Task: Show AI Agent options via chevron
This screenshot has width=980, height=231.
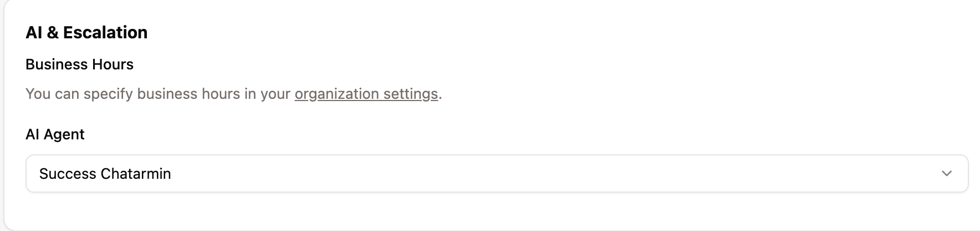Action: (x=946, y=174)
